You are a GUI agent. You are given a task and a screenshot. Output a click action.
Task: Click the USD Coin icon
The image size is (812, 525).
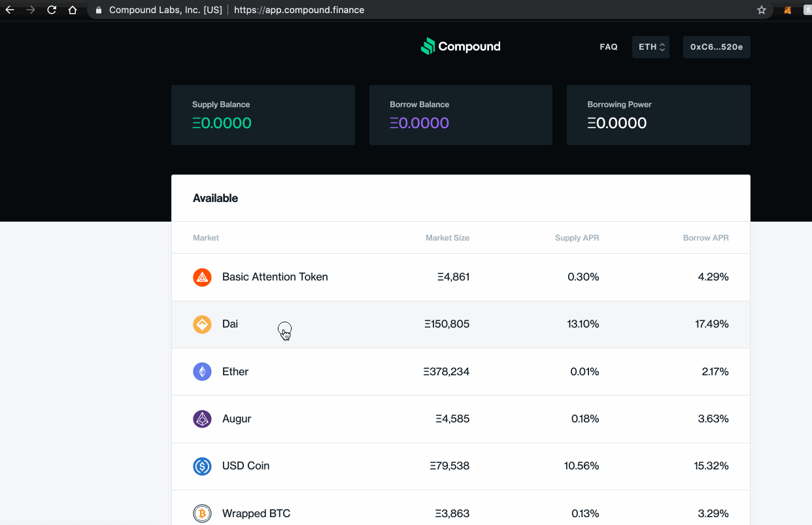[202, 466]
